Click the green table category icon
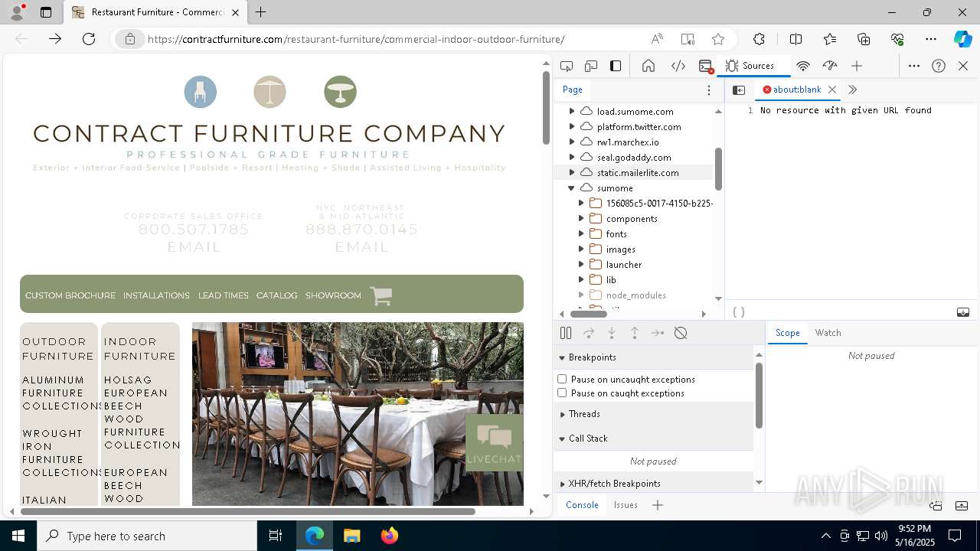The height and width of the screenshot is (551, 980). 340,92
